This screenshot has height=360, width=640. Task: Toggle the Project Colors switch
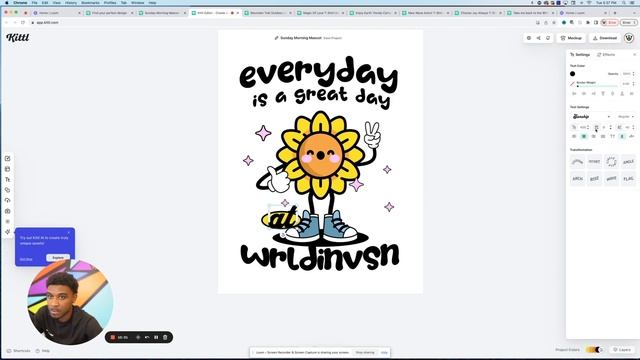coord(595,350)
